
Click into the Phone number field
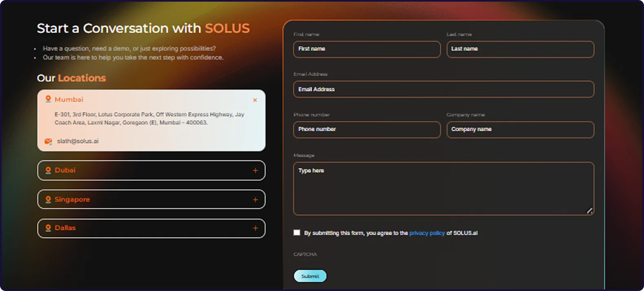[367, 130]
